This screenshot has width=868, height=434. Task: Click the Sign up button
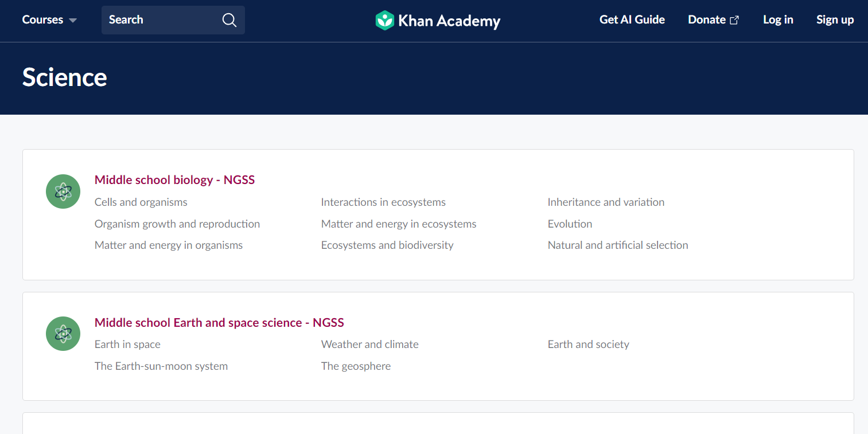(835, 20)
